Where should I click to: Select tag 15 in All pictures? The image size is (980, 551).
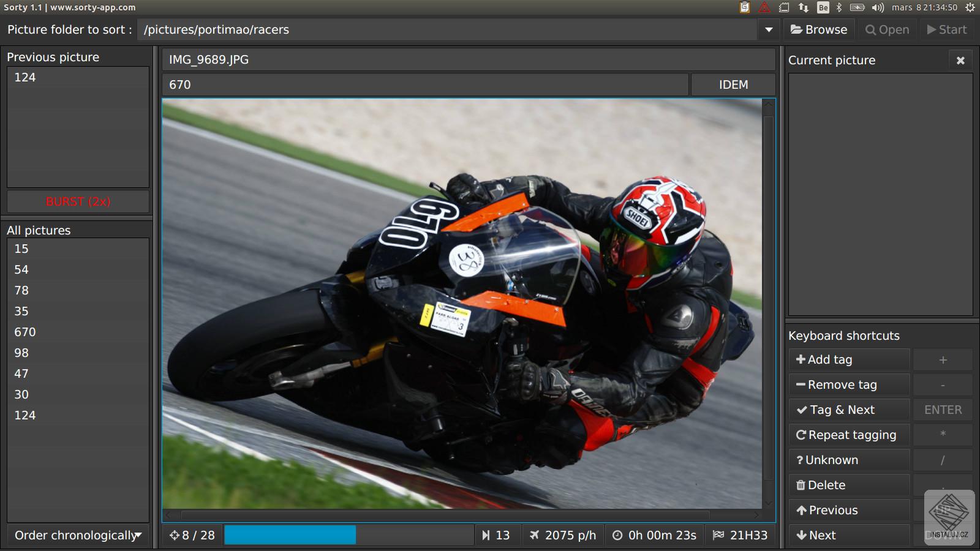click(78, 249)
